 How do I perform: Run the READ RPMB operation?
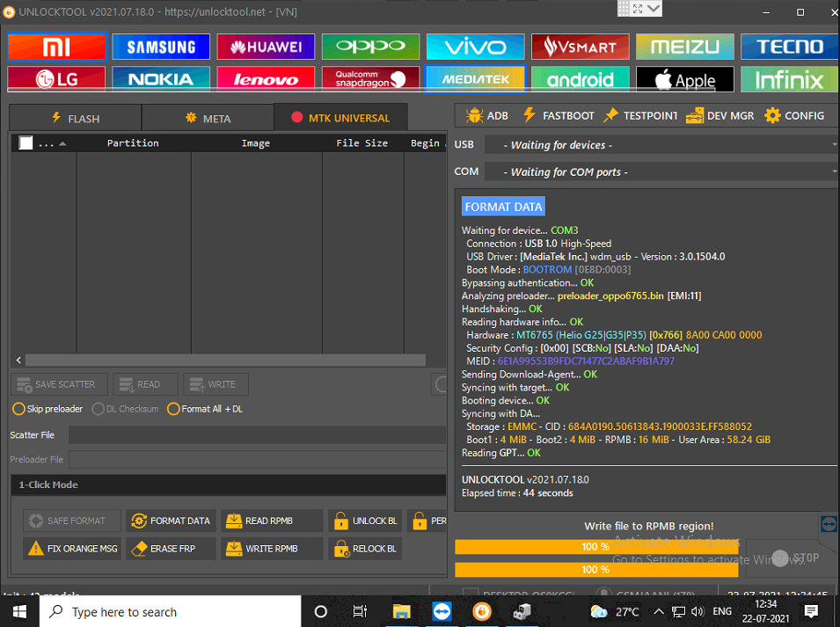click(x=272, y=521)
